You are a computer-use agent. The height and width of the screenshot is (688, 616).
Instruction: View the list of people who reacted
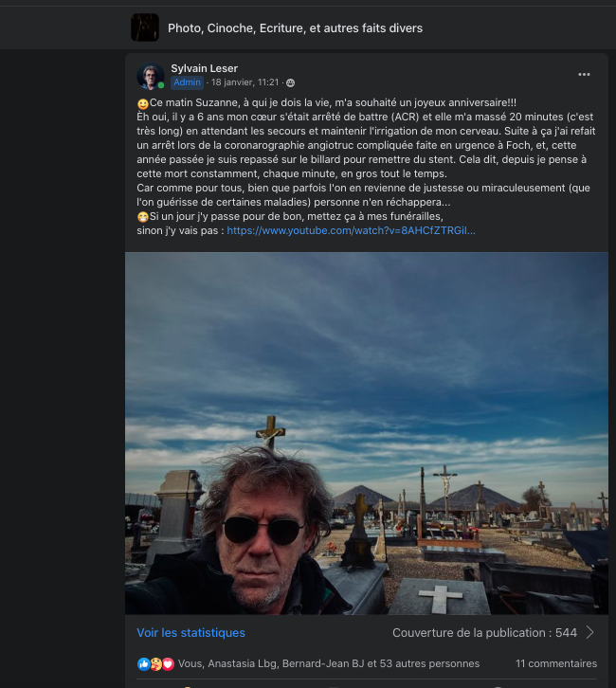[x=329, y=663]
